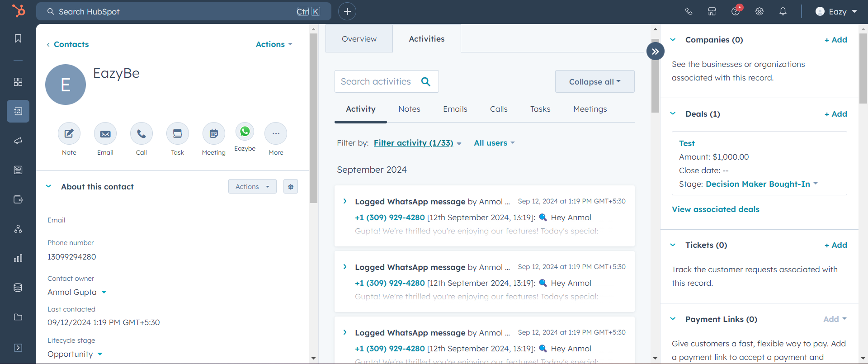Switch to the Overview tab
The width and height of the screenshot is (868, 364).
tap(359, 39)
